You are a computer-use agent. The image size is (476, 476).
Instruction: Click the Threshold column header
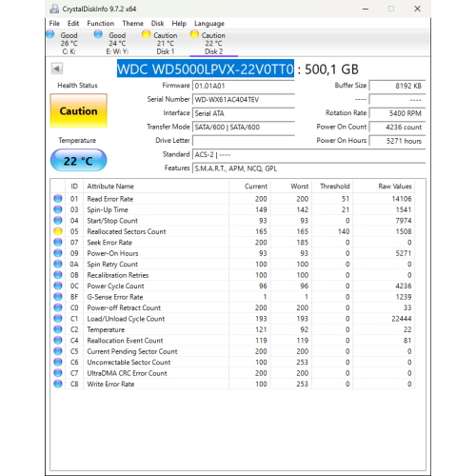pos(332,187)
